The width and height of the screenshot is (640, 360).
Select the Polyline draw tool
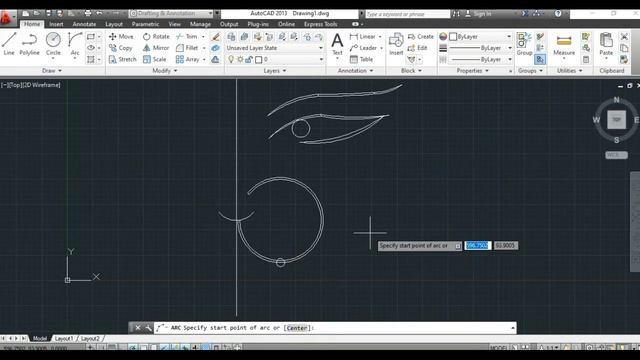pos(29,44)
